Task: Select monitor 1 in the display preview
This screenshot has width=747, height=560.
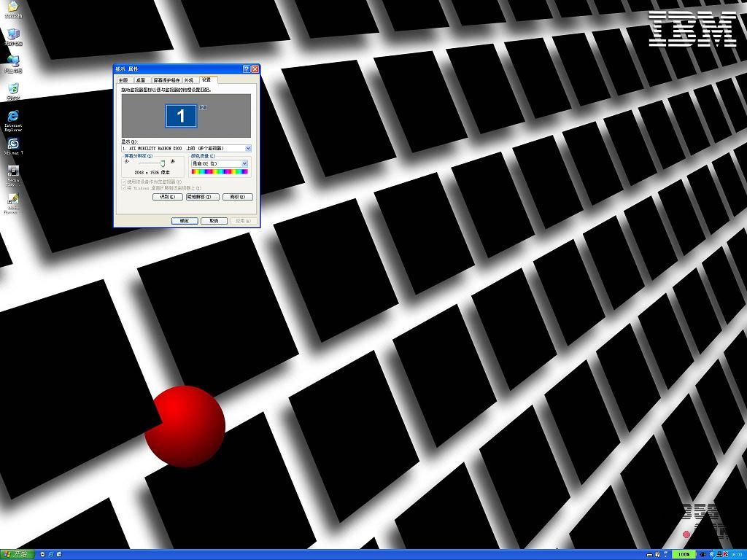Action: coord(181,116)
